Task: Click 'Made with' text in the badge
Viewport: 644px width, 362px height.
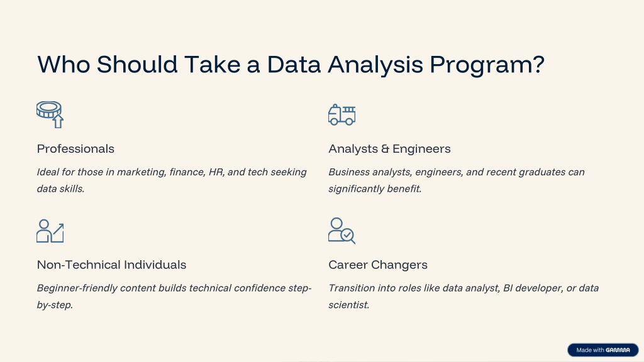Action: pyautogui.click(x=590, y=350)
